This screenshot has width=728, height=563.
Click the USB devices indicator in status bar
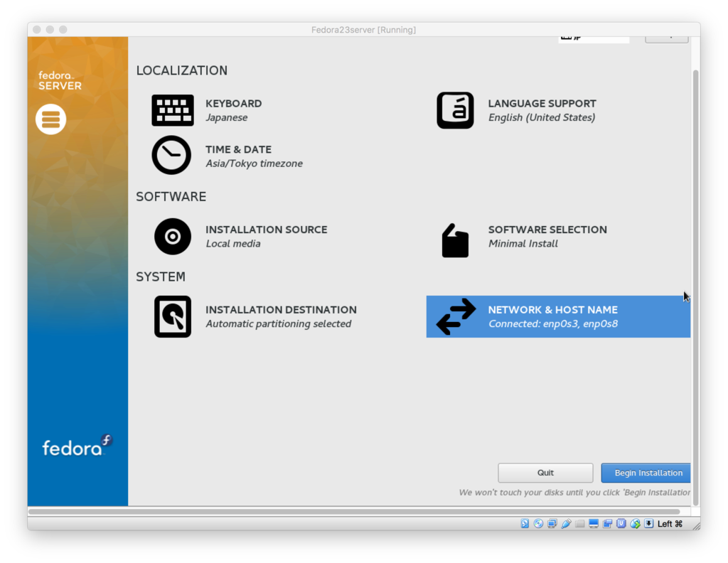pos(566,524)
